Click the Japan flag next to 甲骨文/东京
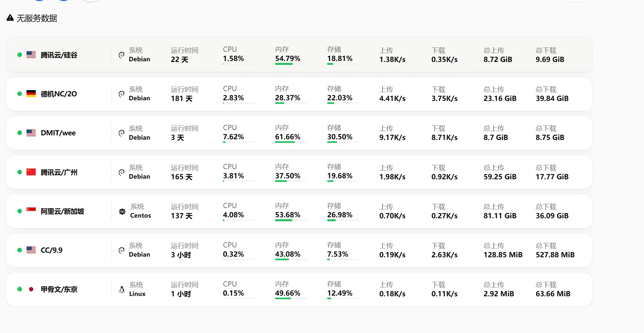The image size is (644, 333). tap(31, 289)
